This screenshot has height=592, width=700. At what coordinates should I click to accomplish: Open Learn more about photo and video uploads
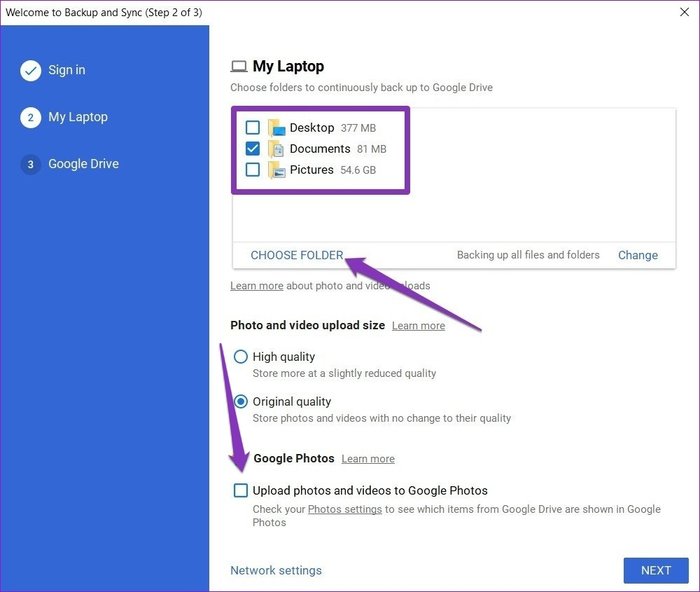257,286
